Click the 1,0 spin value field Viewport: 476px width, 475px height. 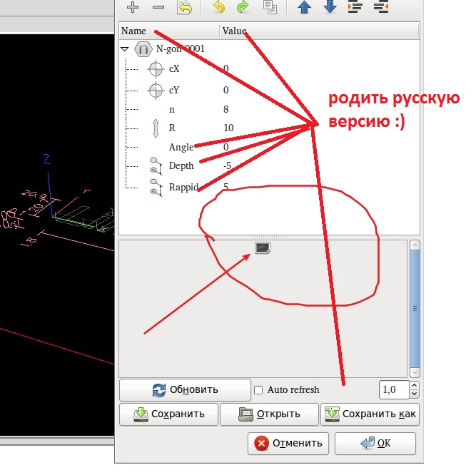click(x=394, y=389)
